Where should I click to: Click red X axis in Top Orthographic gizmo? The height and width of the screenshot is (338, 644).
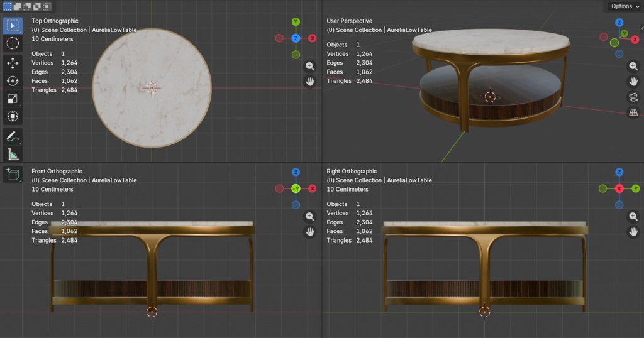tap(312, 38)
